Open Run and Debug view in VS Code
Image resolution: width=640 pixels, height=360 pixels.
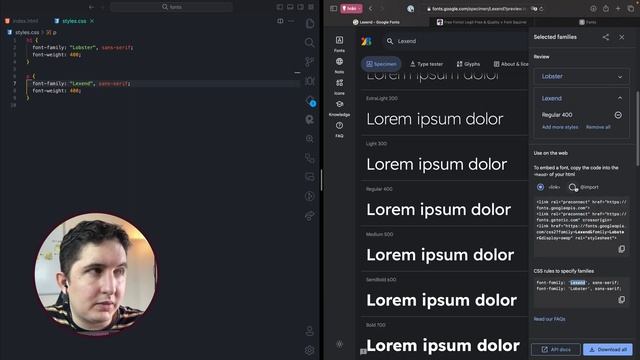point(310,81)
